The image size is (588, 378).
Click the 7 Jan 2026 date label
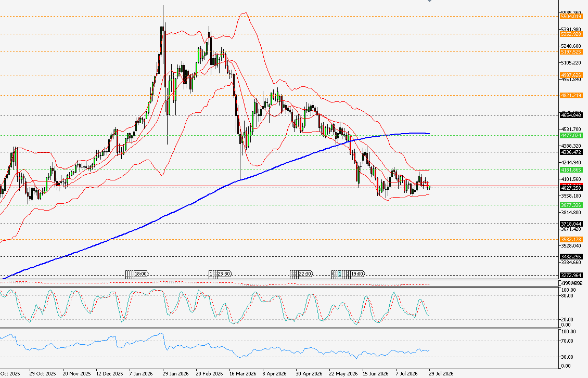[141, 373]
